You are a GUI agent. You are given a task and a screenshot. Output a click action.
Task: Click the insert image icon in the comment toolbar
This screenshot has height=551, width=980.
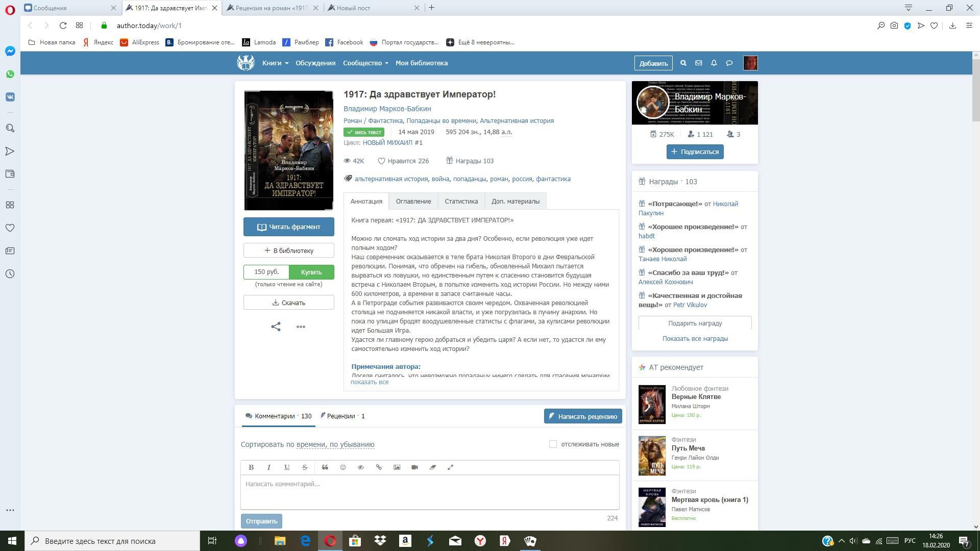click(397, 467)
